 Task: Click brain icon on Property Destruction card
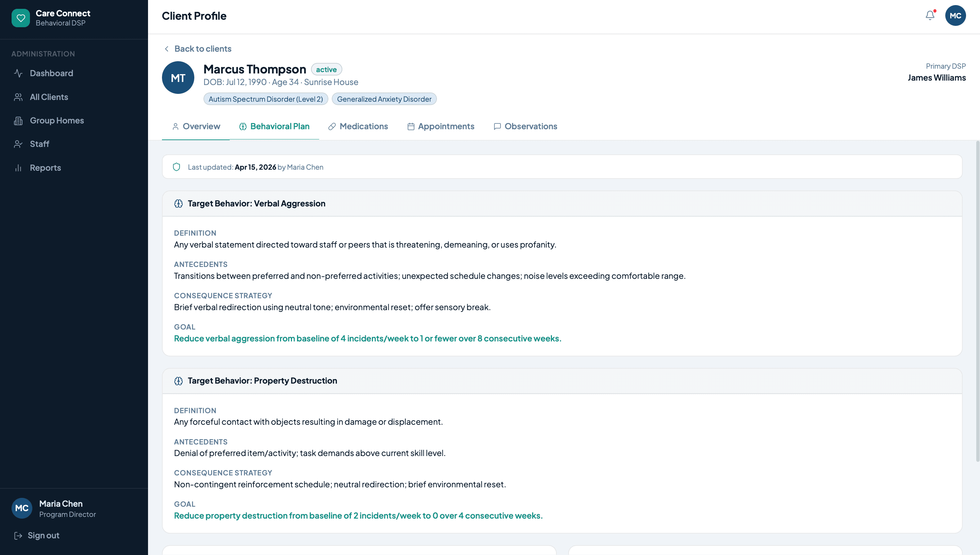tap(178, 381)
